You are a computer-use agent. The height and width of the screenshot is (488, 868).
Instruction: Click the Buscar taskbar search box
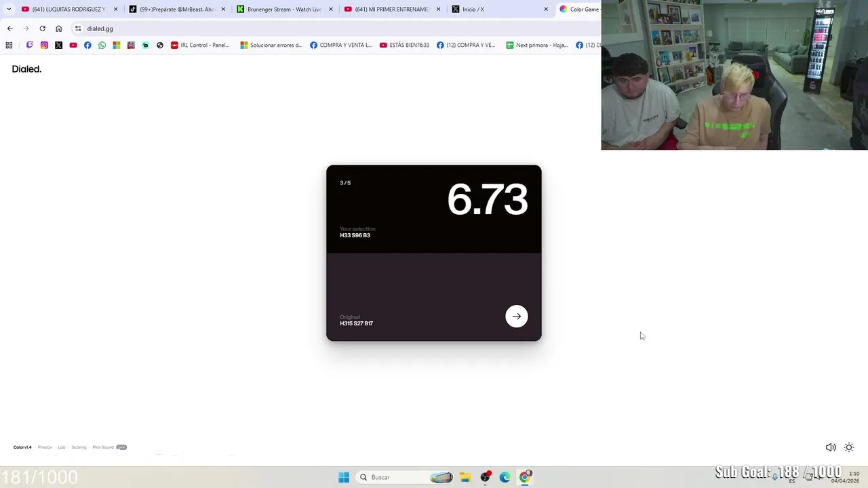403,477
